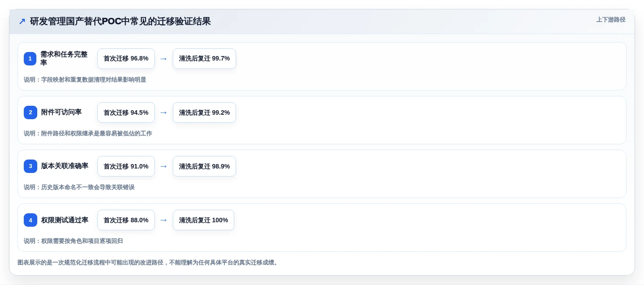Screen dimensions: 644x285
Task: Click the 需求和任务完整率 row title
Action: (64, 58)
